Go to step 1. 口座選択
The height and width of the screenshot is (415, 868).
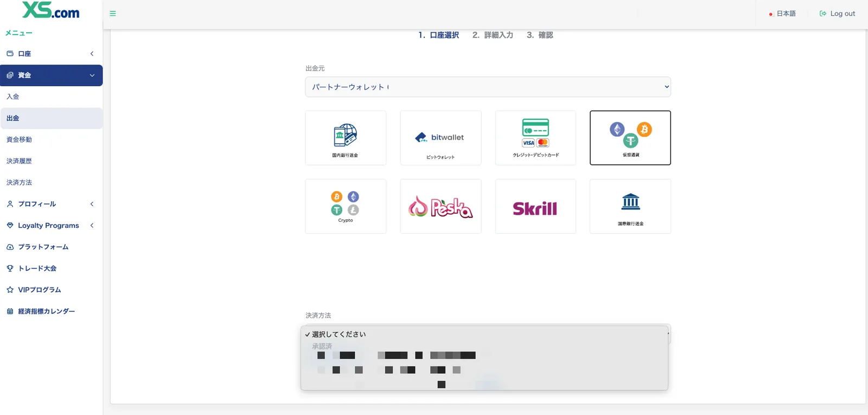[438, 35]
